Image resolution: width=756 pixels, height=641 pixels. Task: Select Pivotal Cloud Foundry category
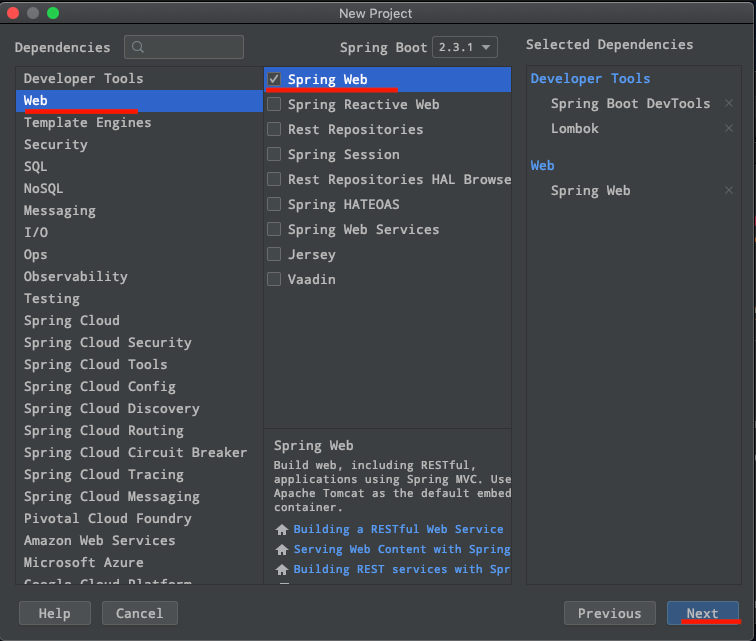[139, 518]
